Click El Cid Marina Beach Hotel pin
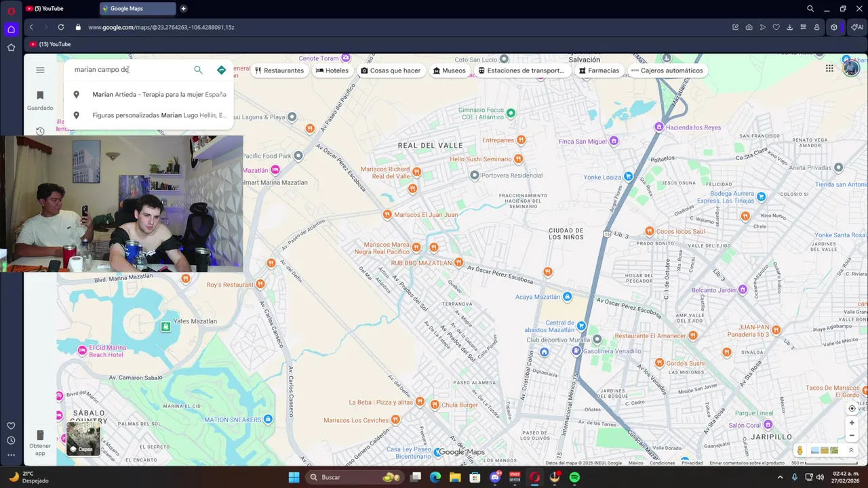 [x=82, y=350]
